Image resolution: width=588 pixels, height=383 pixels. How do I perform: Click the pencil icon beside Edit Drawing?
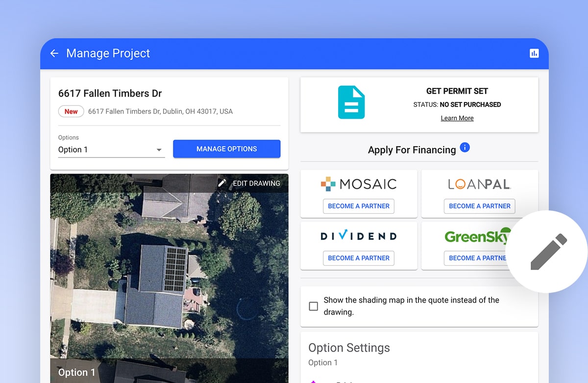point(222,183)
